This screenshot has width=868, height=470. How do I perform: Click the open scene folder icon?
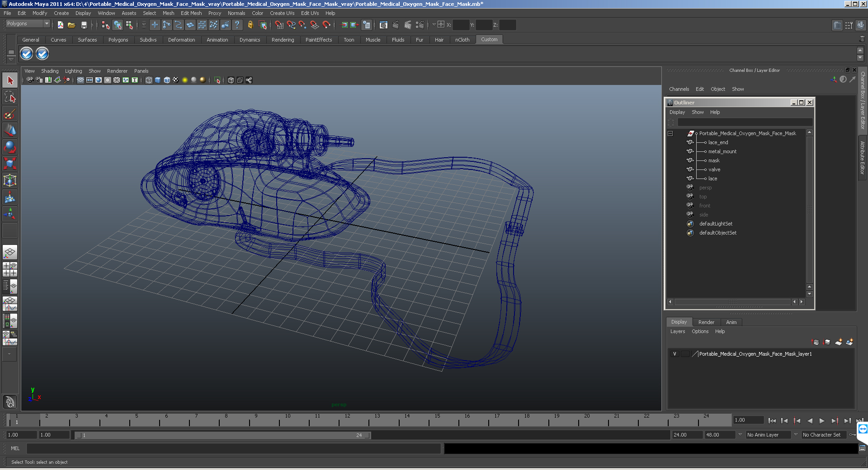(x=71, y=25)
